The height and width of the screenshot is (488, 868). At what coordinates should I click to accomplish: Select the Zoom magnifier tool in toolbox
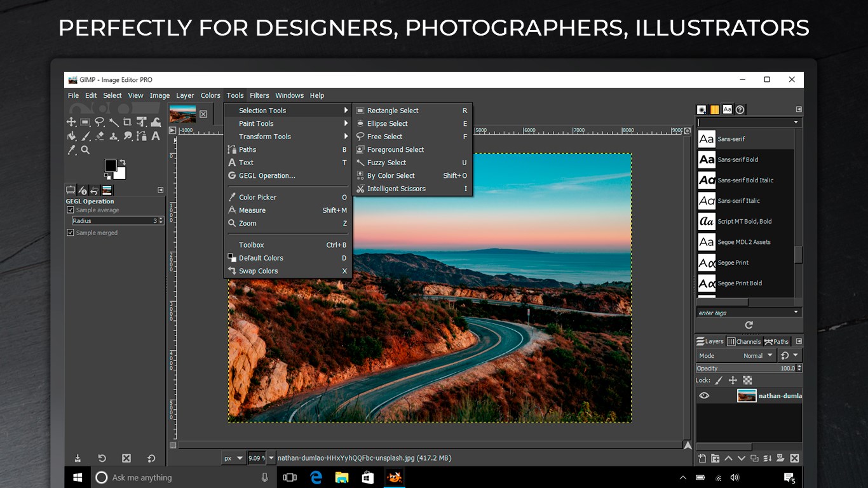coord(85,150)
